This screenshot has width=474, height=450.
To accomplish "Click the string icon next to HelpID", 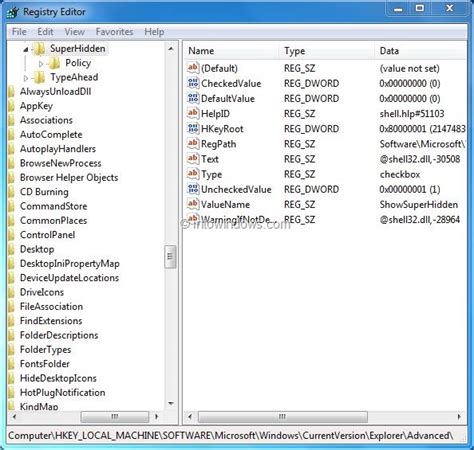I will point(193,113).
